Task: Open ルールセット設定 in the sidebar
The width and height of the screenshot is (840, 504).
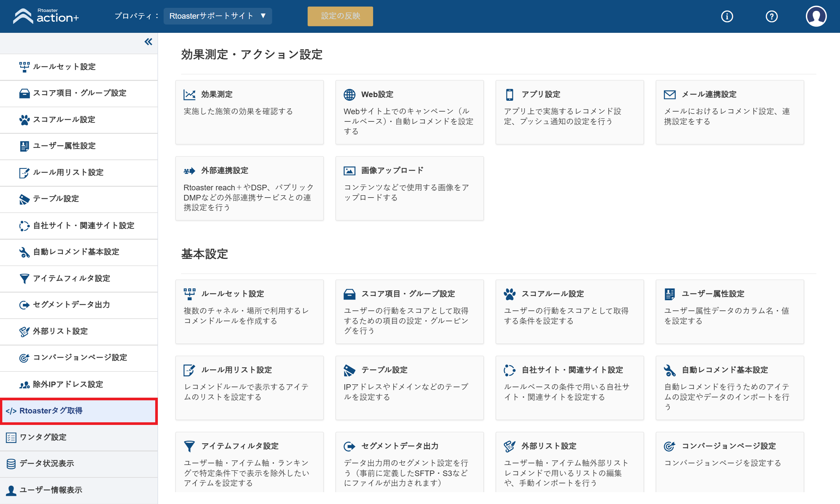Action: tap(79, 67)
